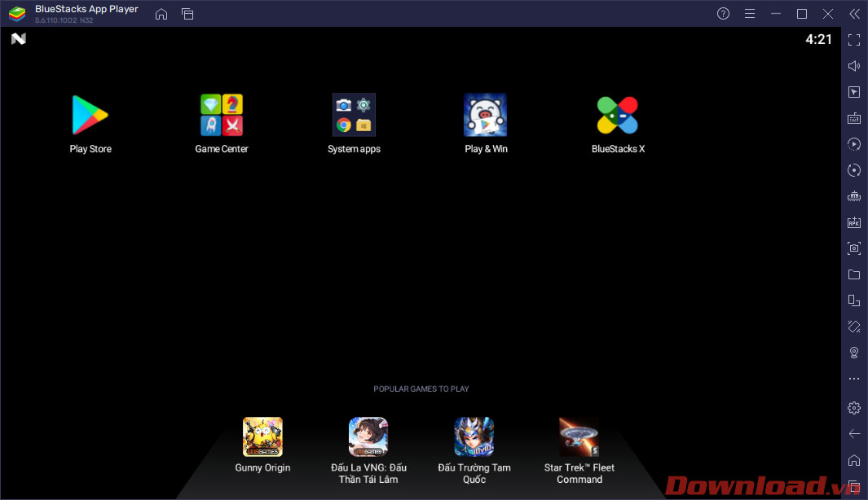The width and height of the screenshot is (868, 500).
Task: Click the BlueStacks logo in title bar
Action: tap(17, 14)
